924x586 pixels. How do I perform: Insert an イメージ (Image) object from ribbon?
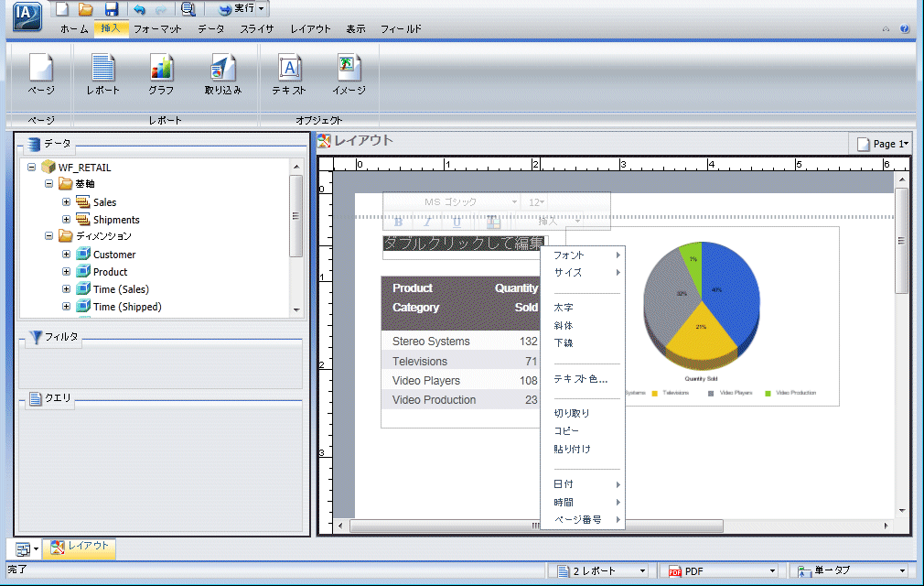click(x=349, y=75)
